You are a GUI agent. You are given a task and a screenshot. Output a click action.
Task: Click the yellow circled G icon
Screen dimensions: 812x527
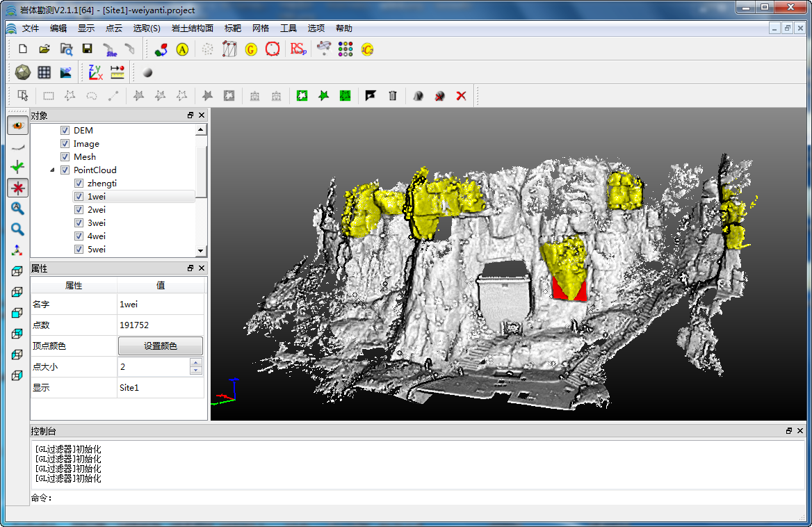251,49
